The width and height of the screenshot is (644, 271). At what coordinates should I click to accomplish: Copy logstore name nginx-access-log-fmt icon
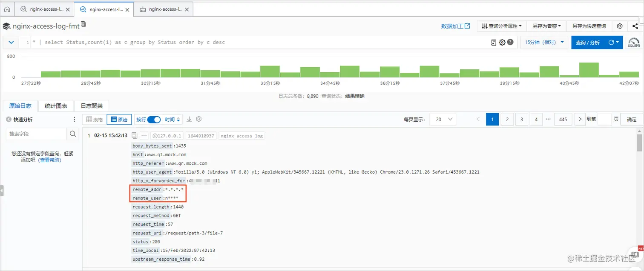pyautogui.click(x=83, y=25)
